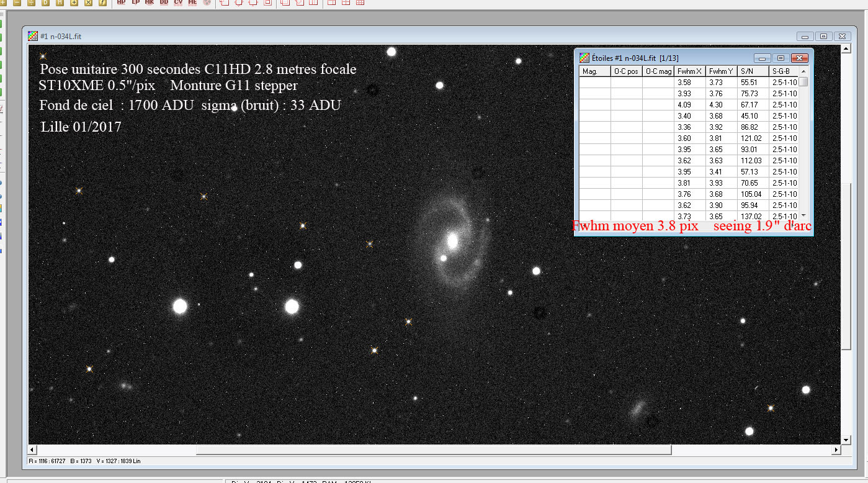Click the yellow plus (add) operation icon
Viewport: 868px width, 483px height.
[74, 2]
